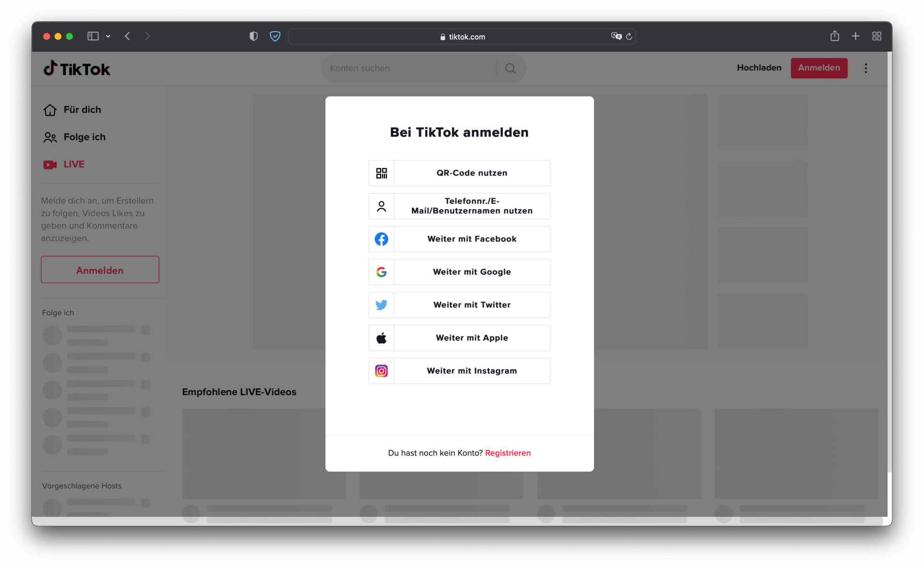Screen dimensions: 924x568
Task: Click the red Anmelden button in header
Action: click(x=819, y=68)
